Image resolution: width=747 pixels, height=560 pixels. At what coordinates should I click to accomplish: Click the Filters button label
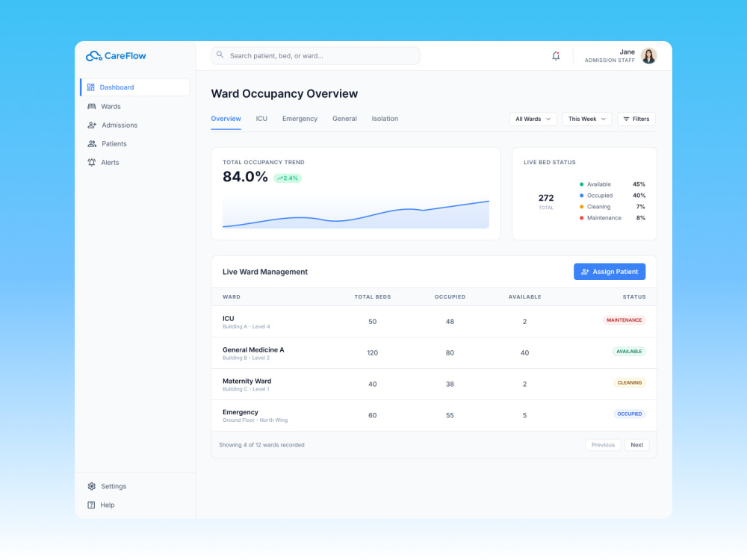coord(640,119)
